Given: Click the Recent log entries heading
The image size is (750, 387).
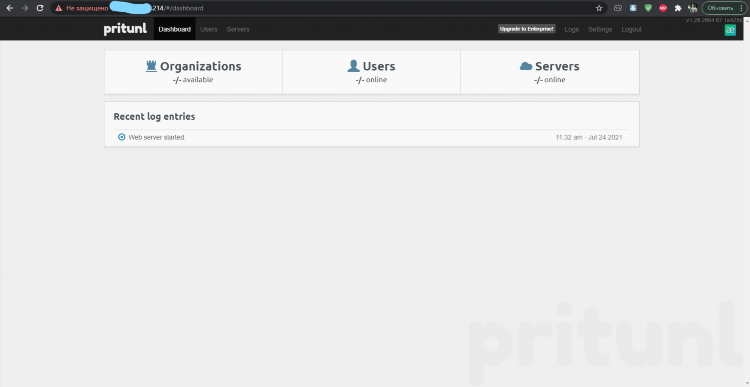Looking at the screenshot, I should (x=154, y=116).
